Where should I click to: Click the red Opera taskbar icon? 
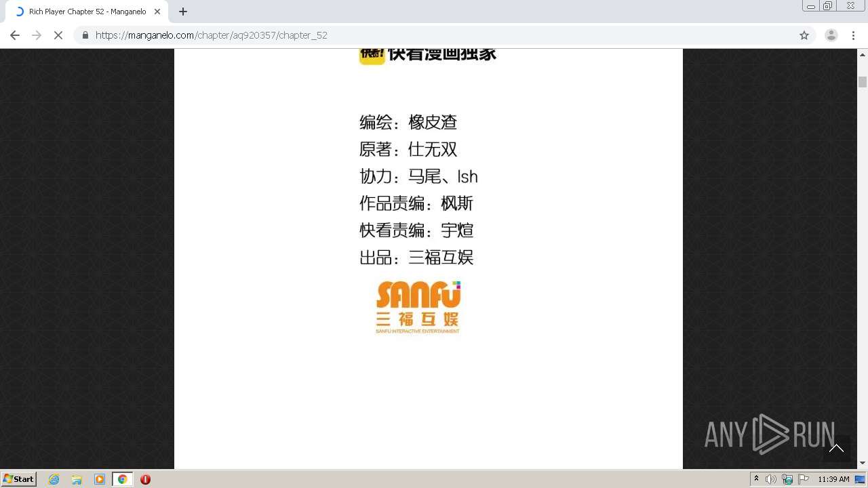click(145, 479)
